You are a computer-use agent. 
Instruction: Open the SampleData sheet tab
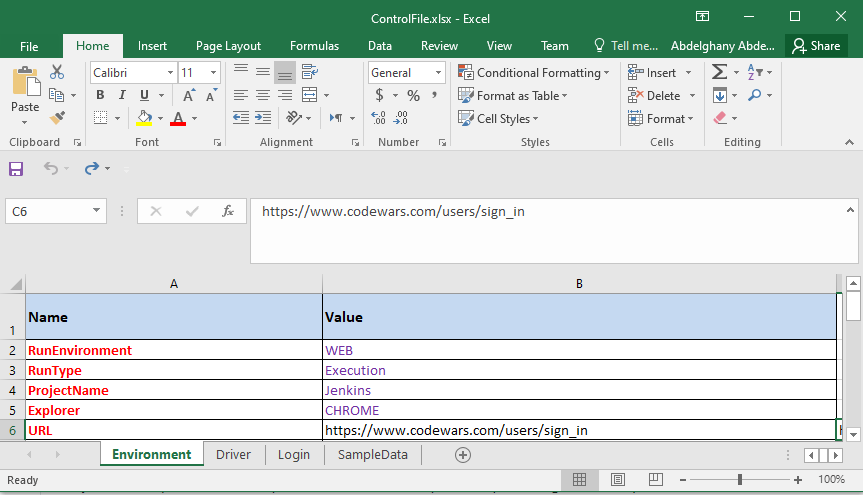373,455
